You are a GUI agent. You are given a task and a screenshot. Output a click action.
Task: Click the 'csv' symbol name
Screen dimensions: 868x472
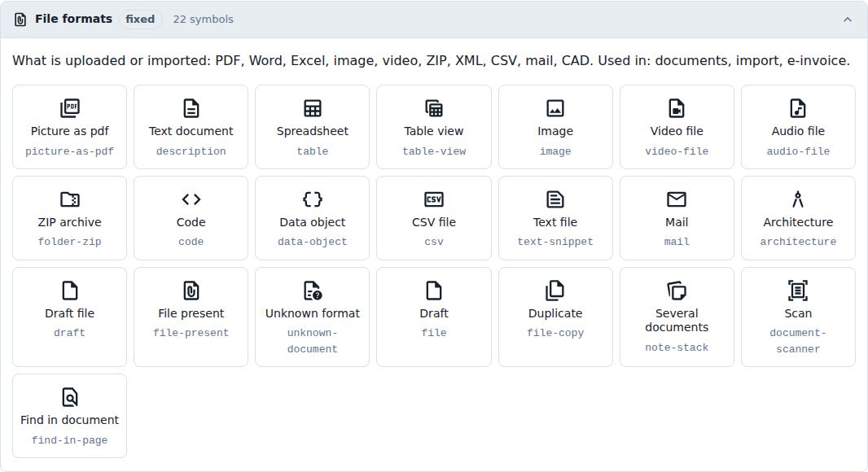pyautogui.click(x=434, y=242)
